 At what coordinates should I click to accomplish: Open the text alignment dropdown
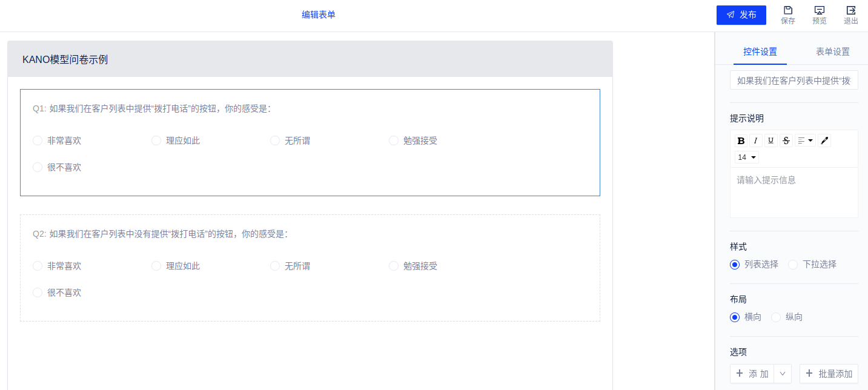805,140
